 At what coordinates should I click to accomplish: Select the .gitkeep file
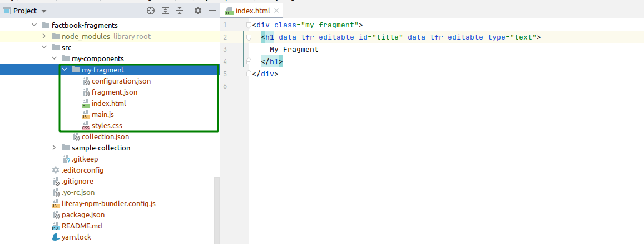(85, 159)
